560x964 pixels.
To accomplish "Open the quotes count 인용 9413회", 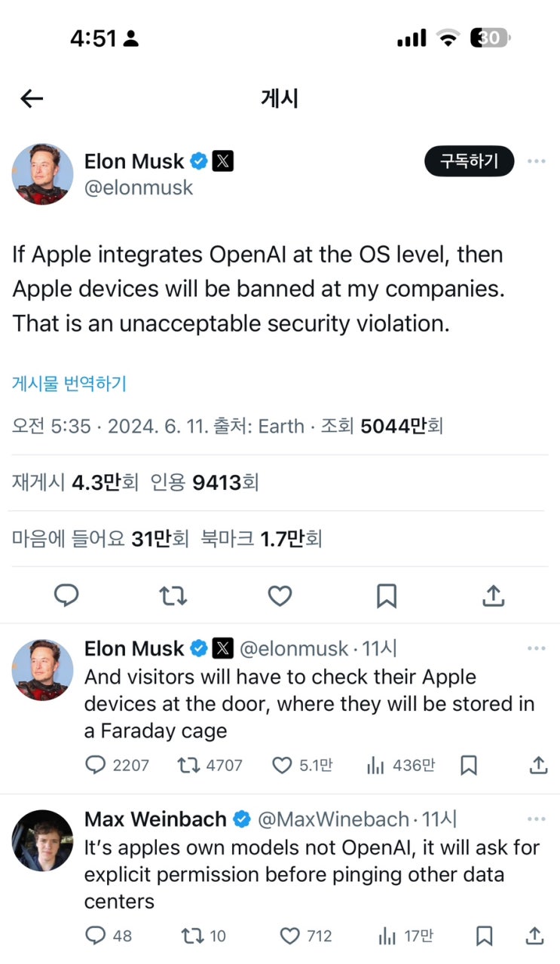I will 205,482.
